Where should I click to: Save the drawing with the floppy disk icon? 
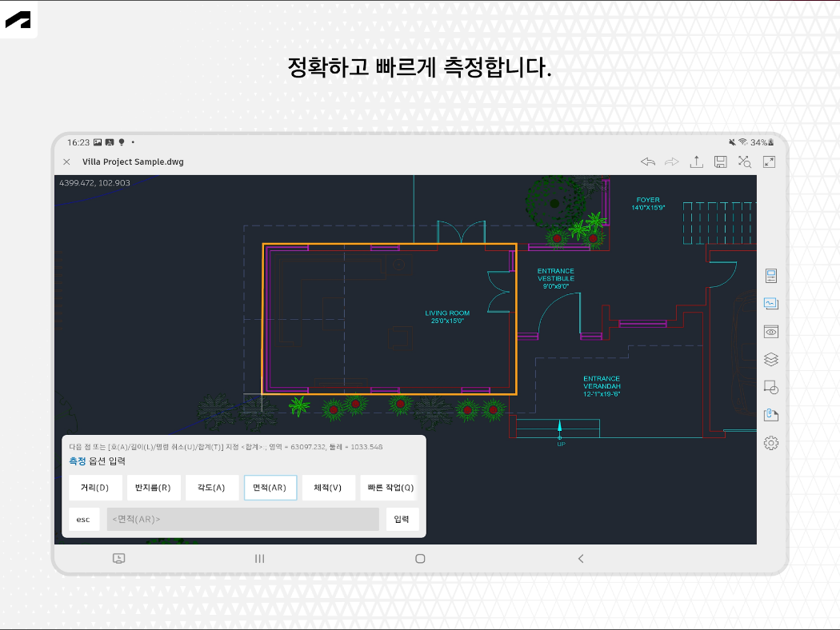[x=720, y=161]
